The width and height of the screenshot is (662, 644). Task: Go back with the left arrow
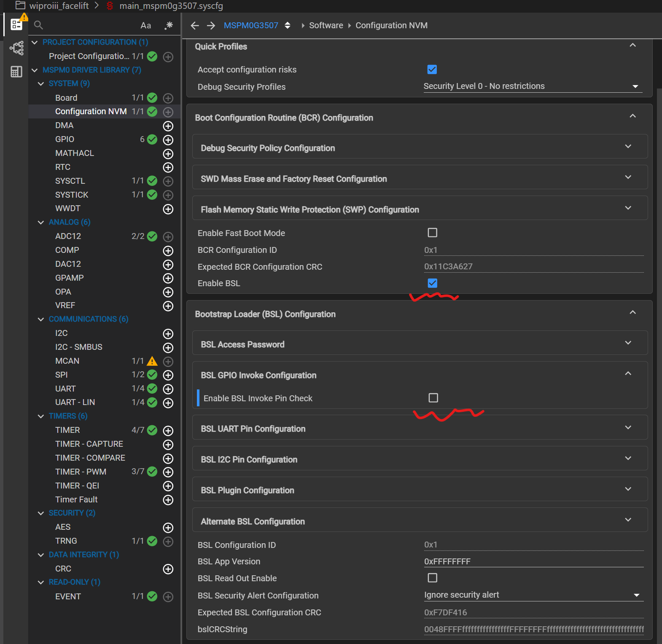(195, 26)
